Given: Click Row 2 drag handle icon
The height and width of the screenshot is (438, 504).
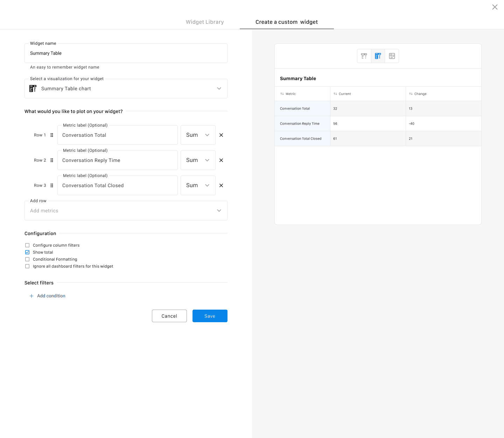Looking at the screenshot, I should (52, 160).
